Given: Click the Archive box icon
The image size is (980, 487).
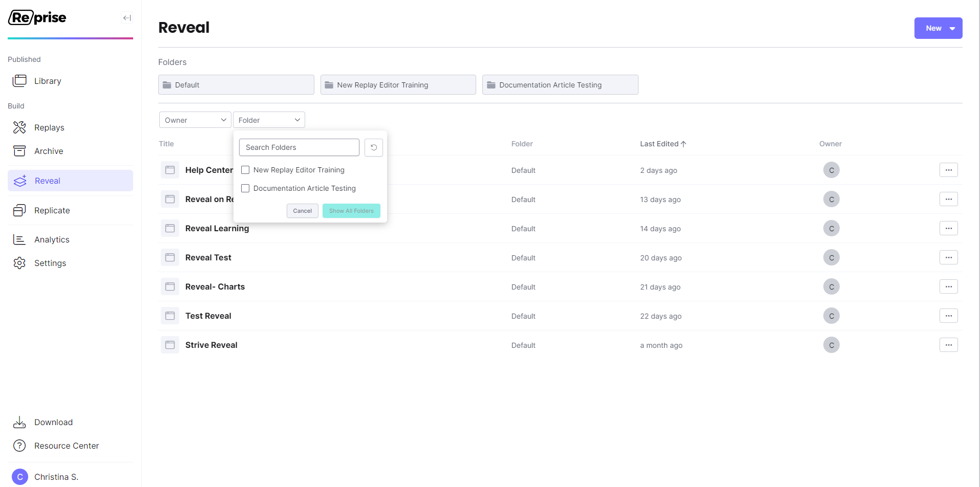Looking at the screenshot, I should 19,151.
